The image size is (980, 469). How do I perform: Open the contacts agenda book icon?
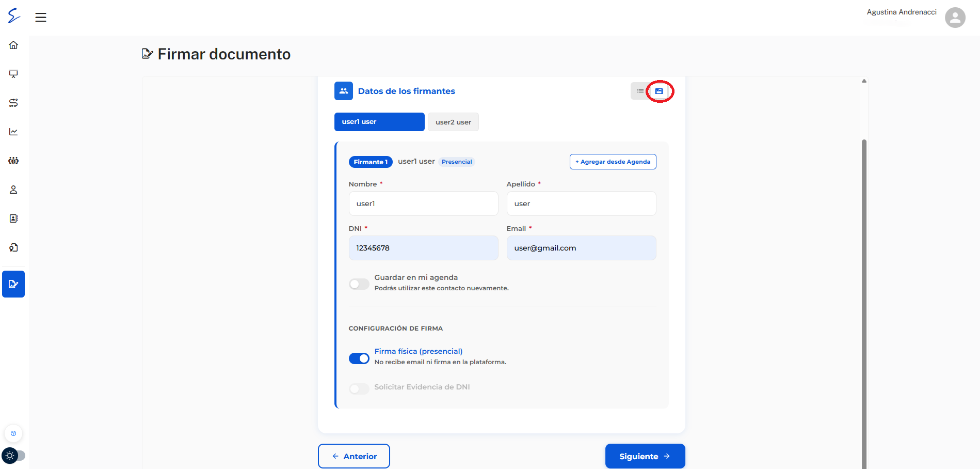coord(13,218)
